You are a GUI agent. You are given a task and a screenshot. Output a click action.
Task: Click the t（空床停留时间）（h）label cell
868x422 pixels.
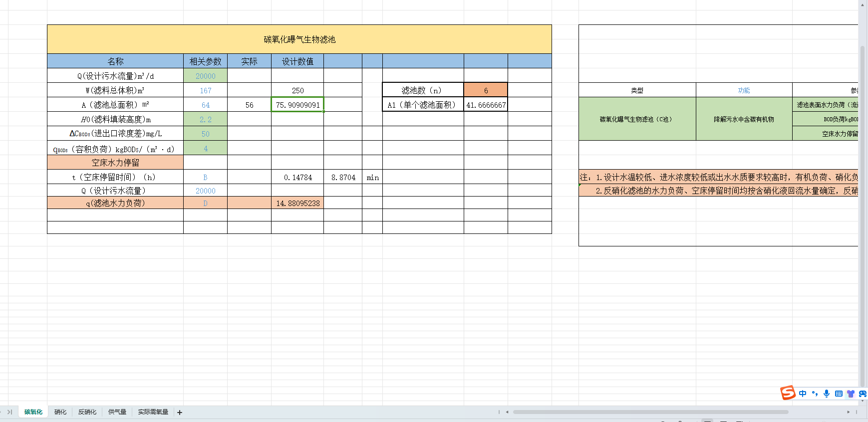pos(115,177)
